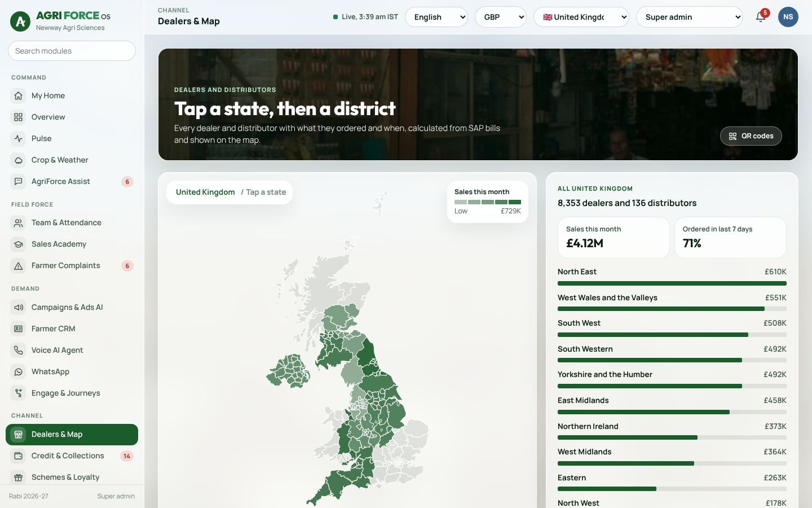Click the QR codes button
Image resolution: width=812 pixels, height=508 pixels.
[x=751, y=136]
